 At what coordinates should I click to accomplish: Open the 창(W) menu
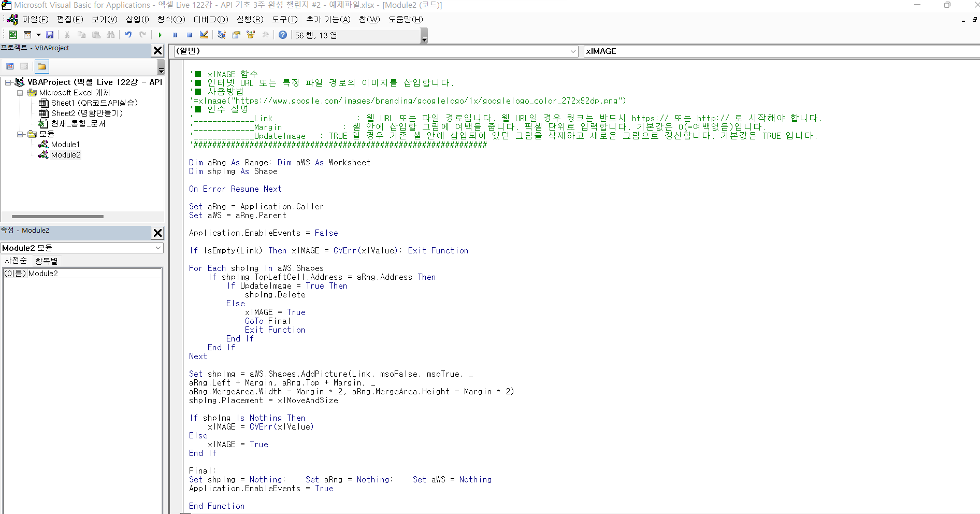pos(369,19)
